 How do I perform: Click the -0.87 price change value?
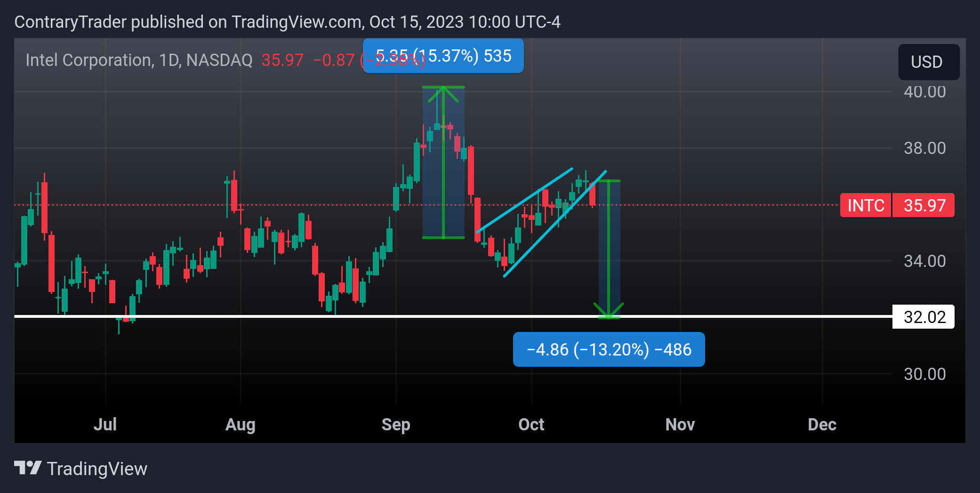(333, 60)
